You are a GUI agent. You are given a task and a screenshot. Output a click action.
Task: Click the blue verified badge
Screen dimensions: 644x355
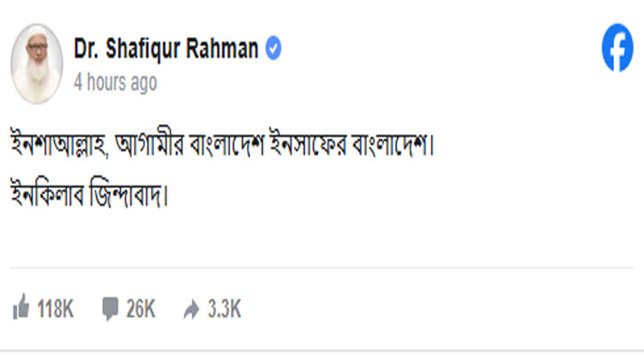(x=274, y=50)
